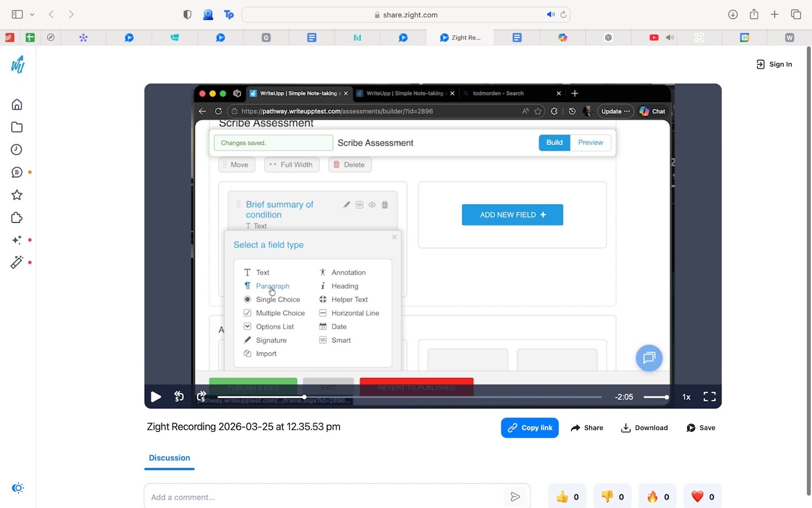812x508 pixels.
Task: Click Sign In link
Action: (774, 64)
